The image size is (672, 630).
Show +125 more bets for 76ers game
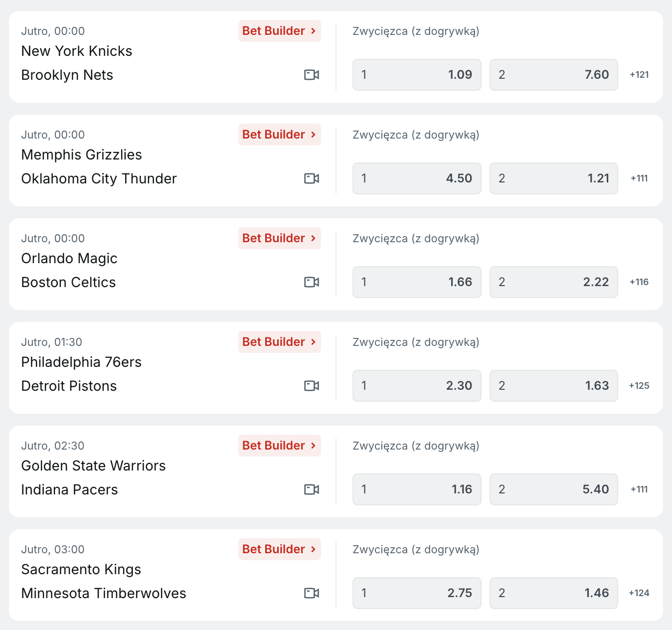639,386
